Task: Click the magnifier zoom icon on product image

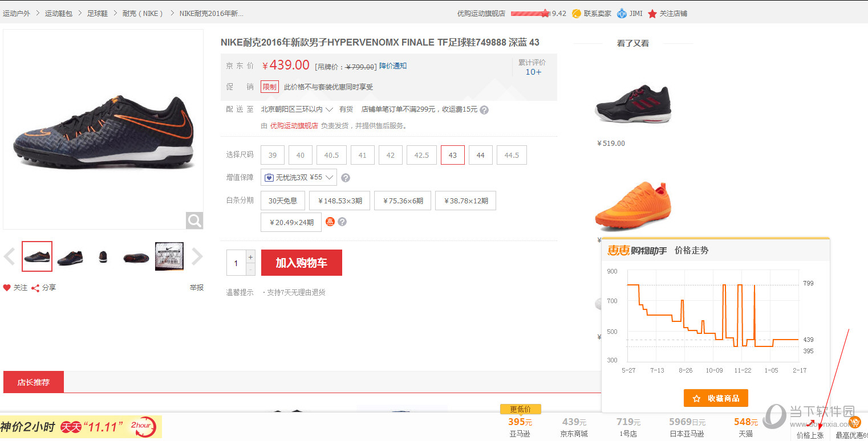Action: [x=194, y=220]
